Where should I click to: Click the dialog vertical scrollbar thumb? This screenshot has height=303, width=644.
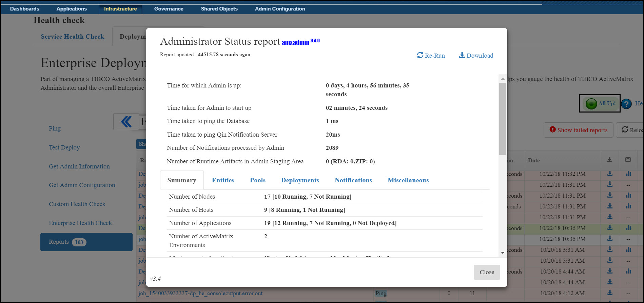pyautogui.click(x=503, y=119)
